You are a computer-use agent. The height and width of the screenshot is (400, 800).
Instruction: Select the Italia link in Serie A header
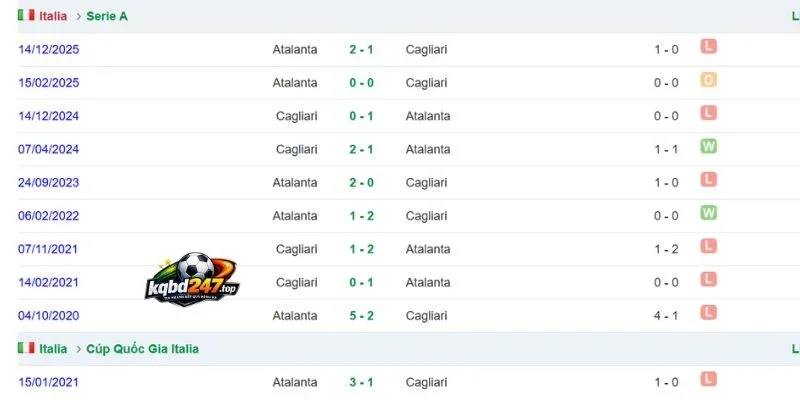53,16
